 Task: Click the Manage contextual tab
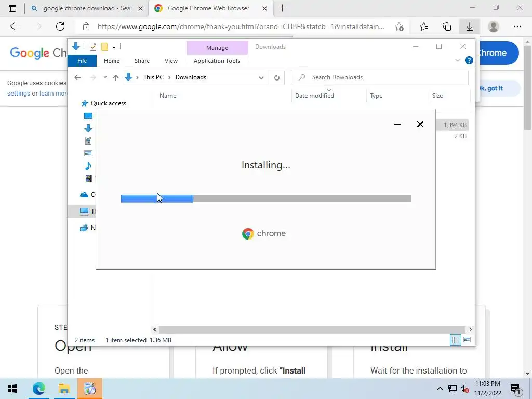click(217, 48)
